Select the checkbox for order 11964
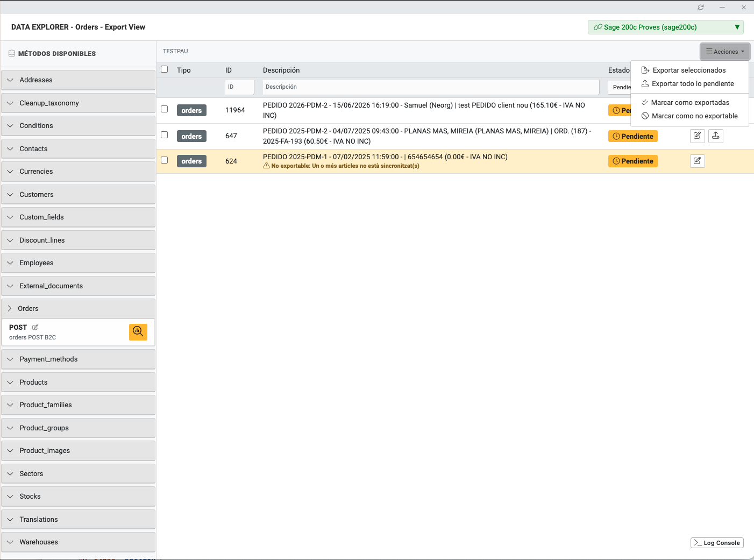Image resolution: width=754 pixels, height=560 pixels. (165, 109)
